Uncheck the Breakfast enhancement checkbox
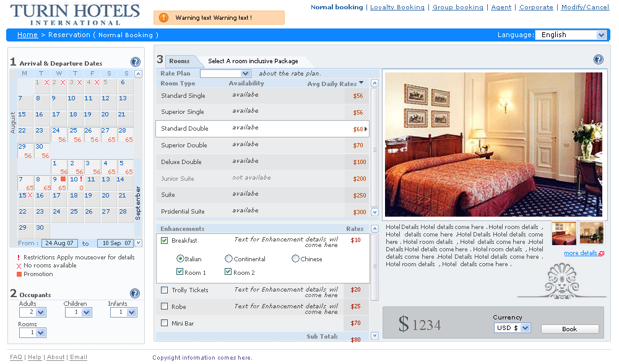The image size is (619, 364). 165,240
